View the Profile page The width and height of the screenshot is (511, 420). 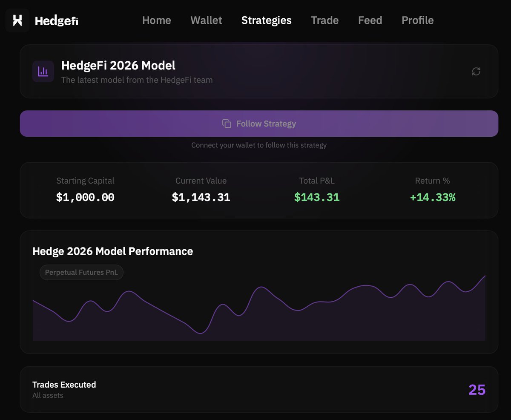418,20
